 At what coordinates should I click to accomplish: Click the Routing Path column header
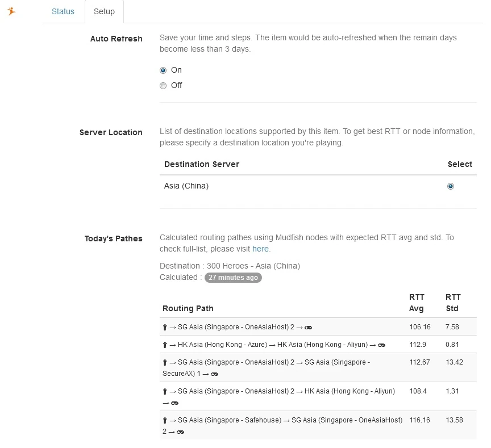click(x=188, y=308)
